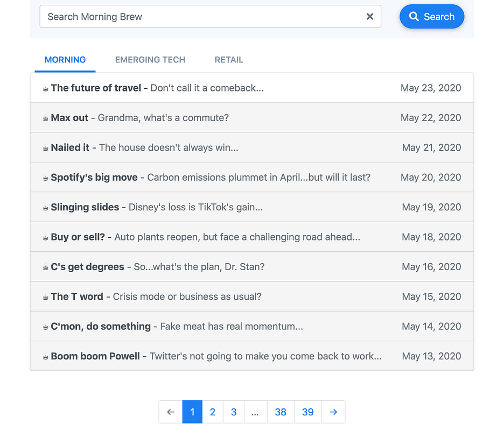Click text "Don't call it a comeback..."
Viewport: 504px width, 438px height.
pos(207,88)
